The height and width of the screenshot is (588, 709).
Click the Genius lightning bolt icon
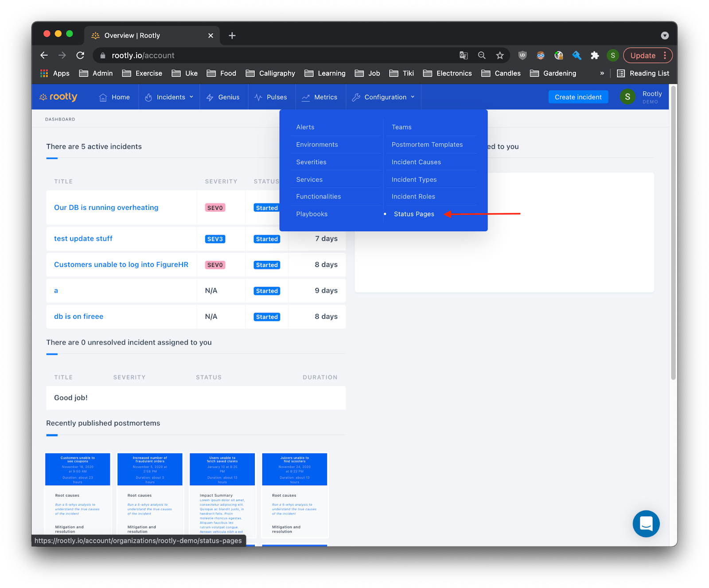pyautogui.click(x=210, y=97)
